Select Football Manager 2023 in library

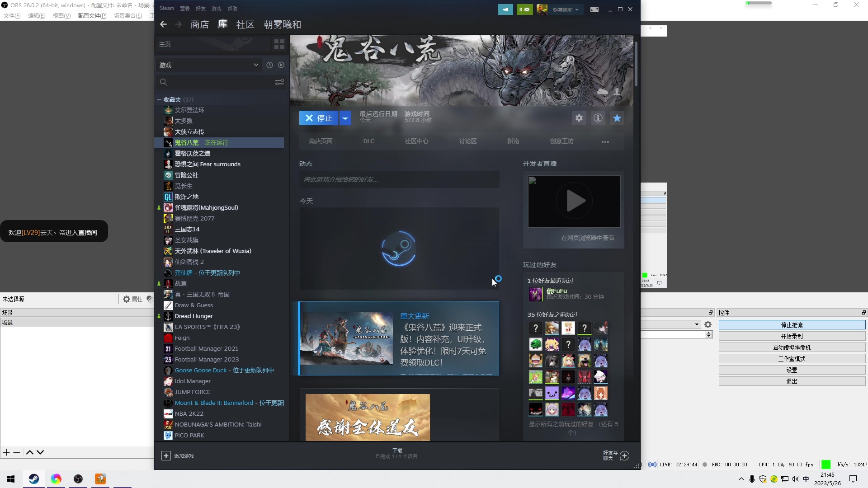(x=207, y=360)
